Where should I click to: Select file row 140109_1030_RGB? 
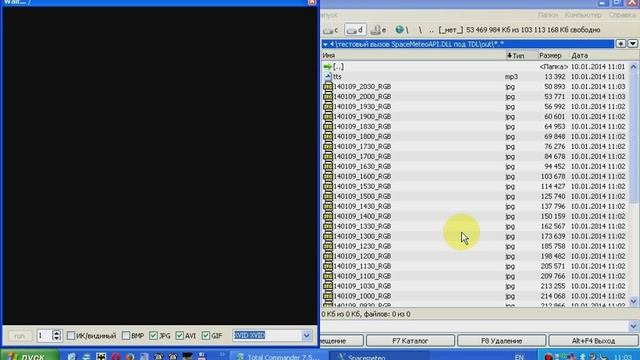(x=475, y=286)
